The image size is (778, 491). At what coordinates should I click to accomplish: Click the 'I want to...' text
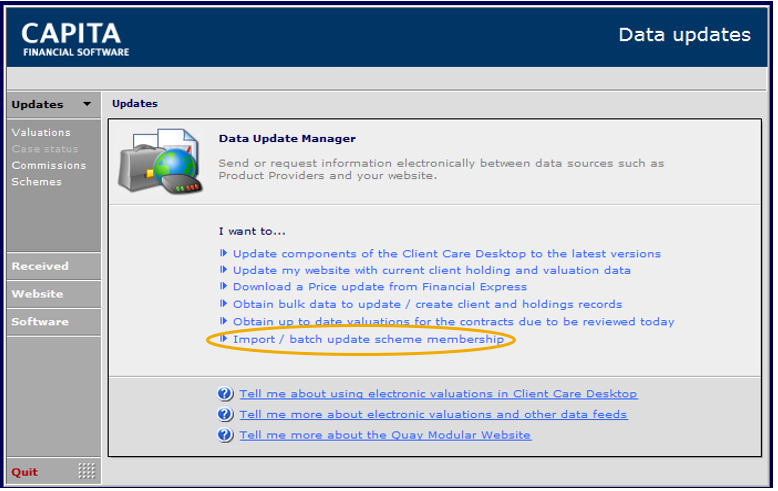(252, 231)
